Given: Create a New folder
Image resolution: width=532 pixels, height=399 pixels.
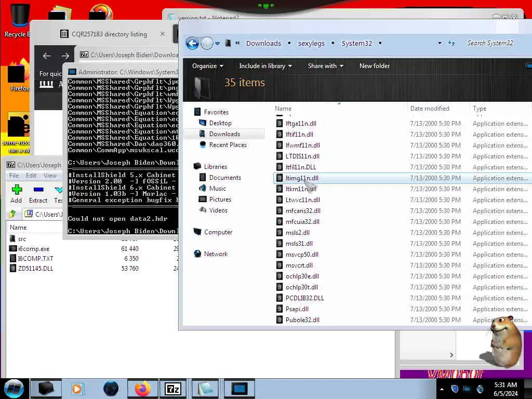Looking at the screenshot, I should pyautogui.click(x=375, y=66).
